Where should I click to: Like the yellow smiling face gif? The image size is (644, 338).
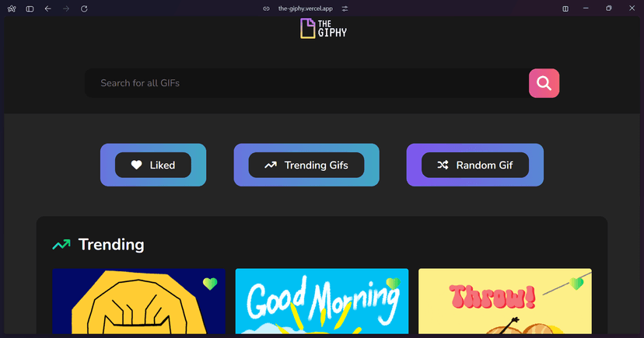pos(210,284)
